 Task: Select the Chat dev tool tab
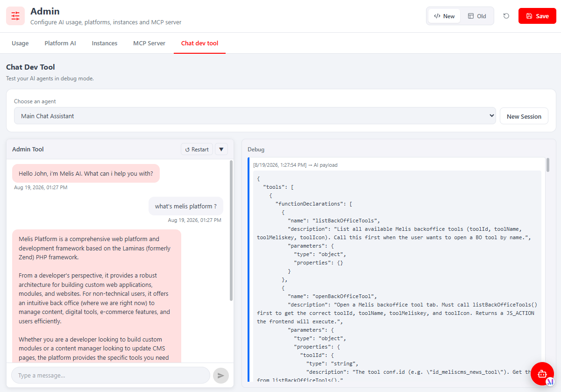pyautogui.click(x=199, y=43)
